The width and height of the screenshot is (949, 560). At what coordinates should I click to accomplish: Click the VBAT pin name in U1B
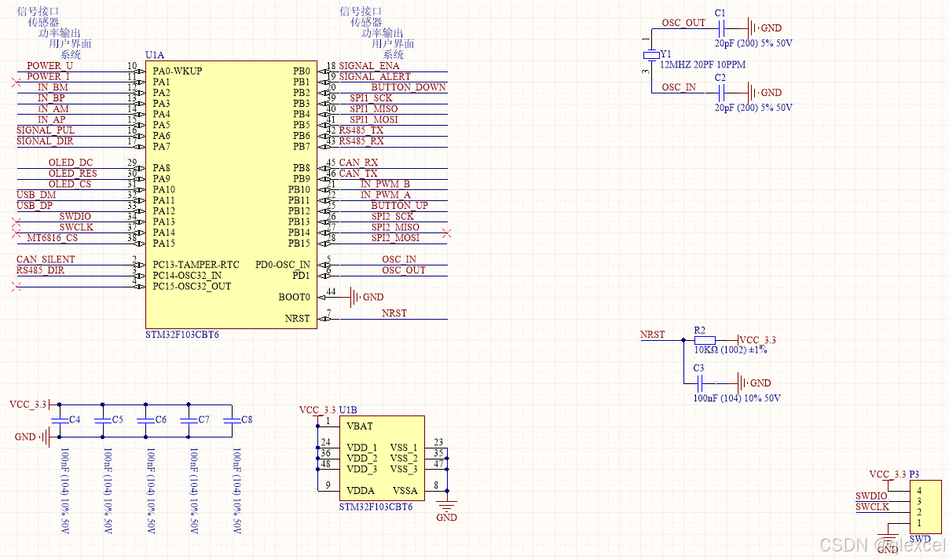[x=360, y=426]
